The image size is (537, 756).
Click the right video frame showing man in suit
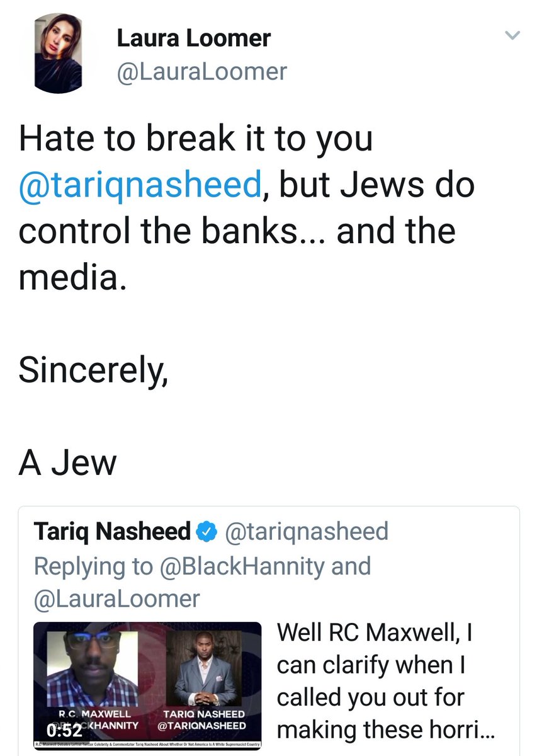click(208, 668)
